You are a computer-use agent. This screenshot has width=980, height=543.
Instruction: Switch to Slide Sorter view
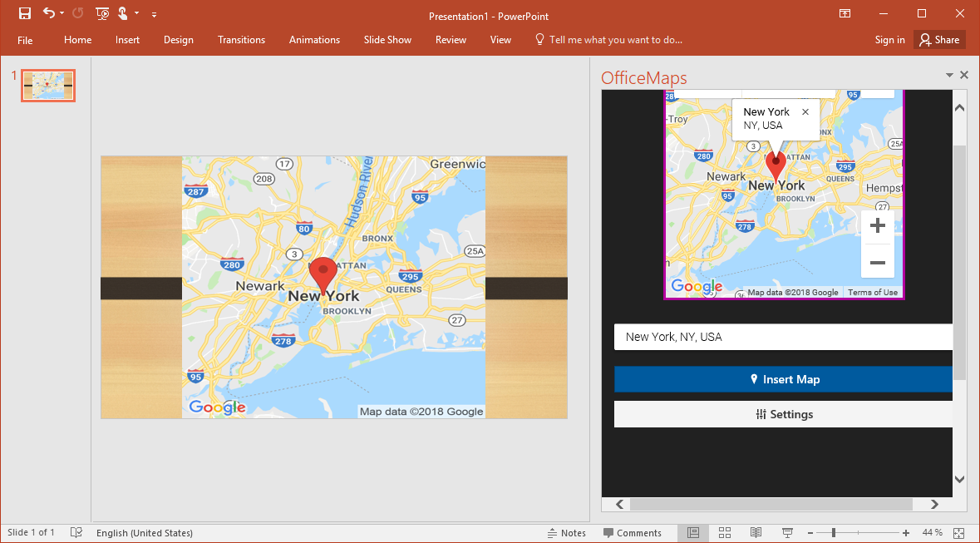725,532
